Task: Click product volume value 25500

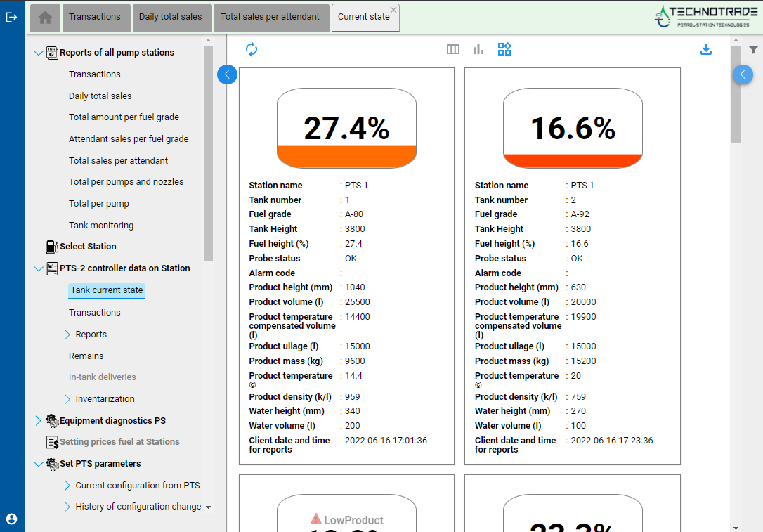Action: click(357, 302)
